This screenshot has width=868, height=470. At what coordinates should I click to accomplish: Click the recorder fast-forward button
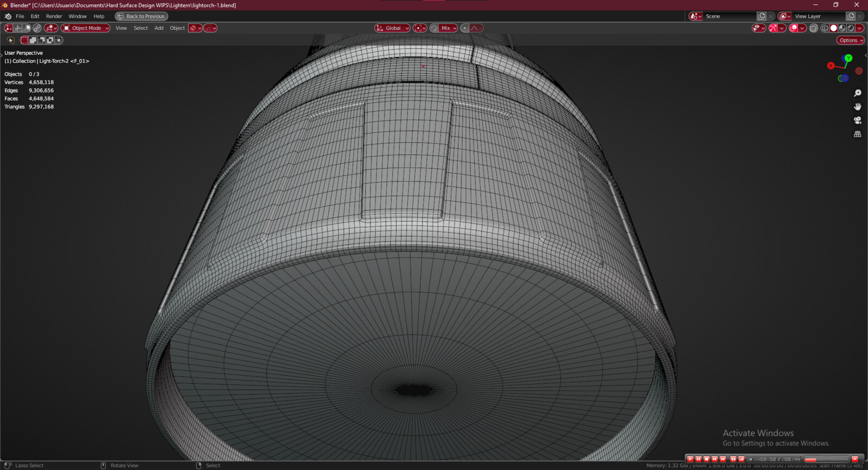click(x=723, y=459)
